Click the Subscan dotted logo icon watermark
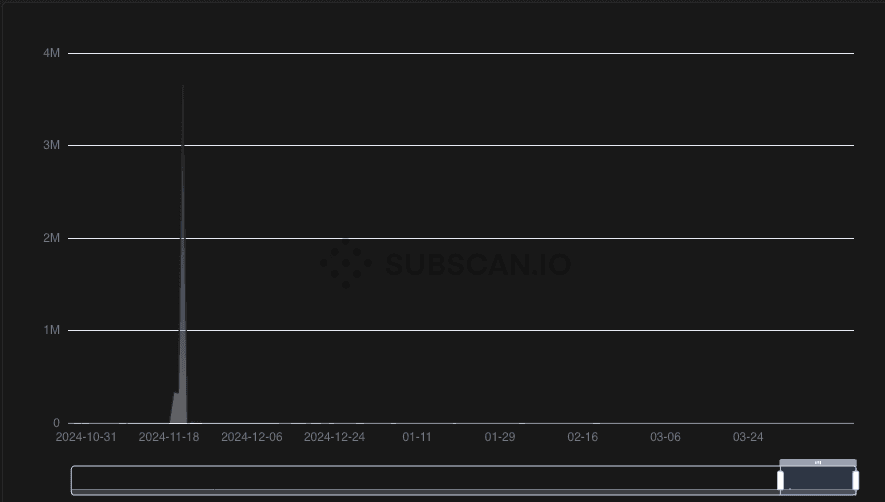 click(x=345, y=263)
